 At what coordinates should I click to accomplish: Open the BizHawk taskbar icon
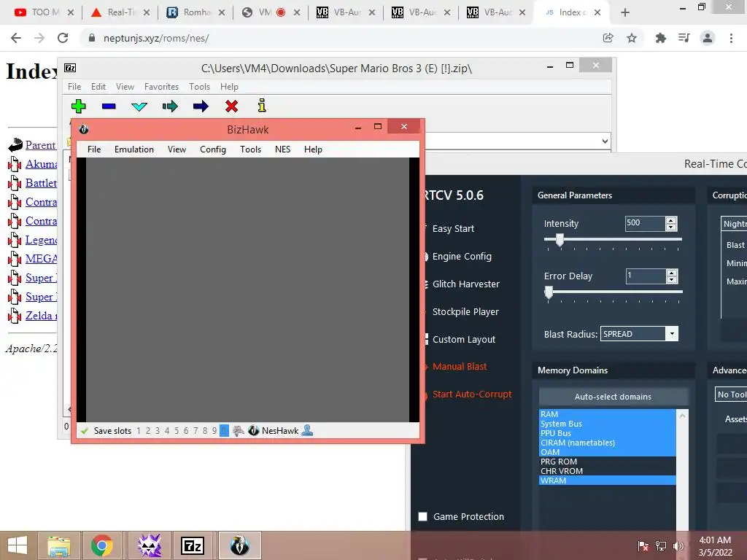click(239, 545)
